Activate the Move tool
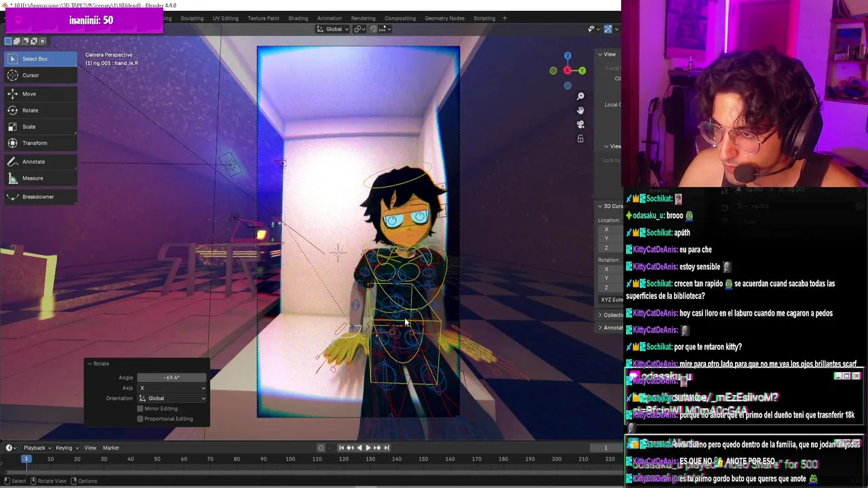Image resolution: width=868 pixels, height=488 pixels. coord(41,94)
